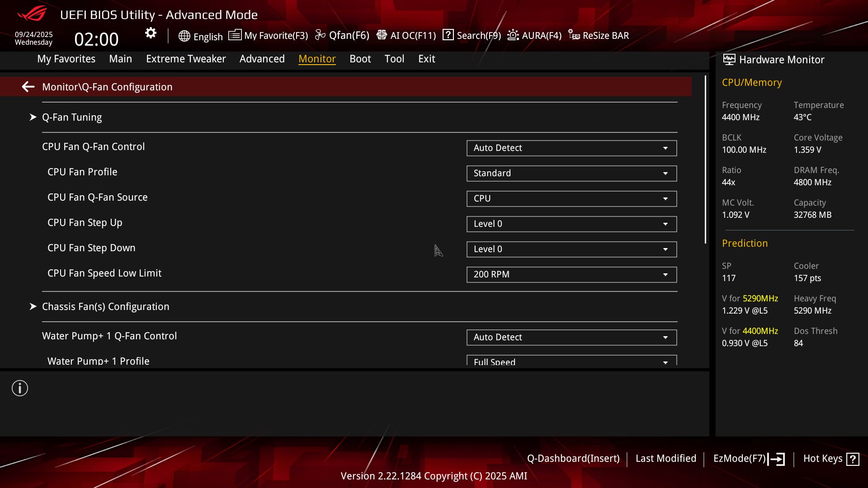Switch to EzMode(F7)
868x488 pixels.
click(749, 459)
